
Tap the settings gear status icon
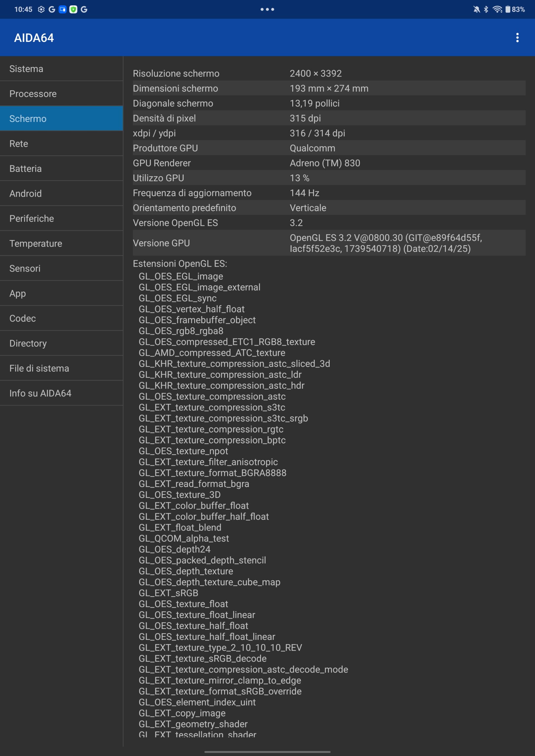pyautogui.click(x=41, y=9)
